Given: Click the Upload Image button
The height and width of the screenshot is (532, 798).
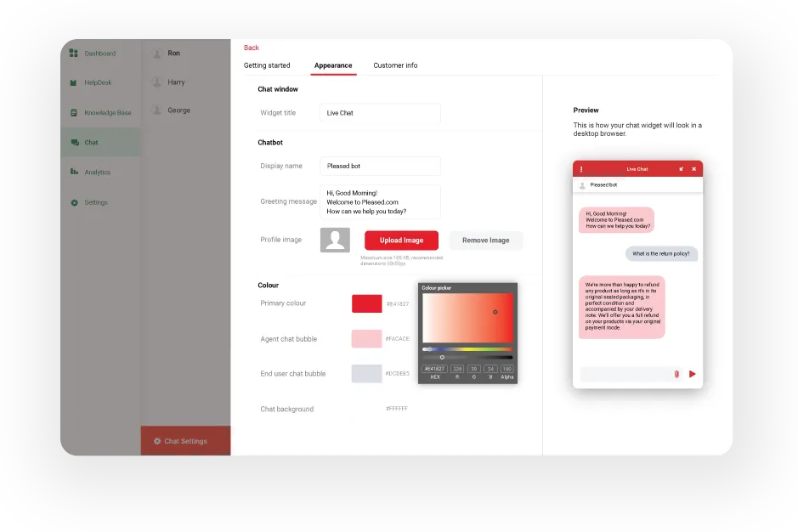Looking at the screenshot, I should coord(400,241).
